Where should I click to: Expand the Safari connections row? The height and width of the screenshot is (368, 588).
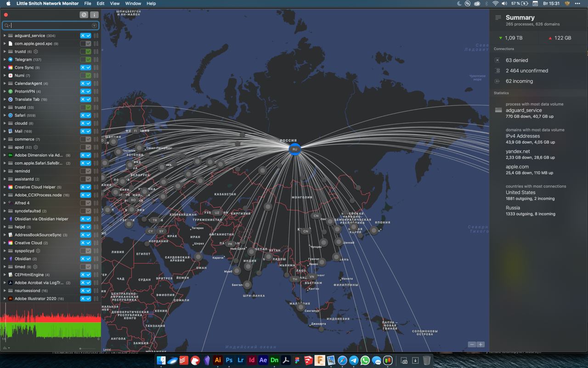pos(5,115)
